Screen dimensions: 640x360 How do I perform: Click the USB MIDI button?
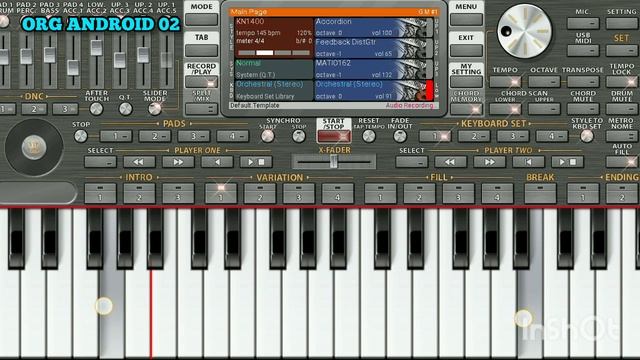coord(583,51)
